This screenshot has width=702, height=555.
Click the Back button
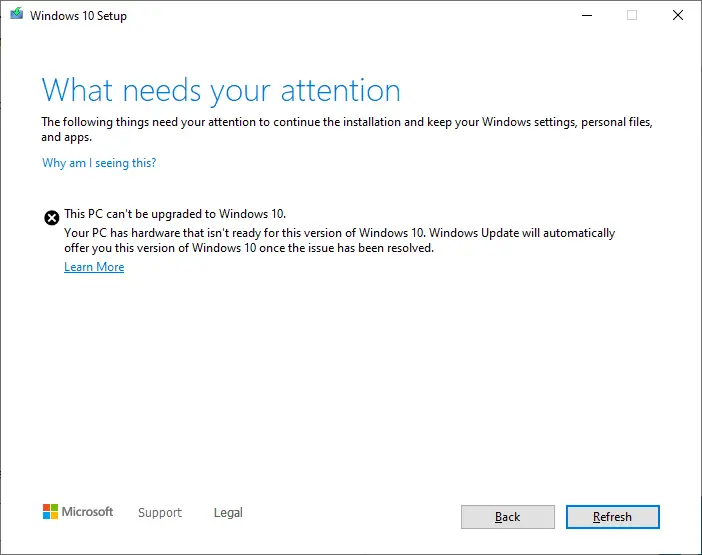508,517
